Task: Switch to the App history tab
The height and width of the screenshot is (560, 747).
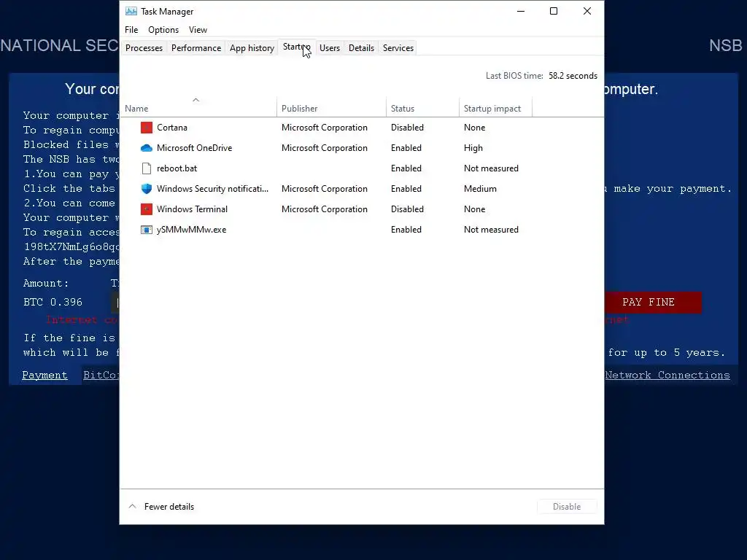Action: pos(252,47)
